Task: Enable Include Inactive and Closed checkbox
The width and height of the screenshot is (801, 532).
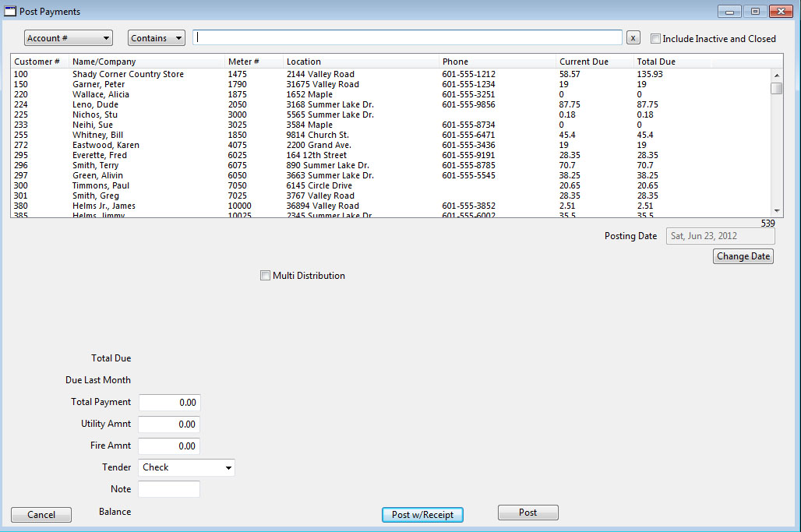Action: [655, 38]
